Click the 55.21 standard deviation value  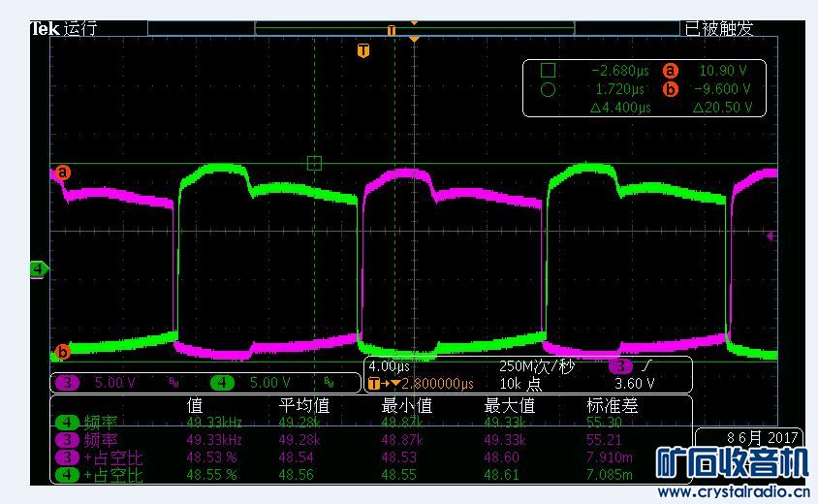pyautogui.click(x=604, y=440)
